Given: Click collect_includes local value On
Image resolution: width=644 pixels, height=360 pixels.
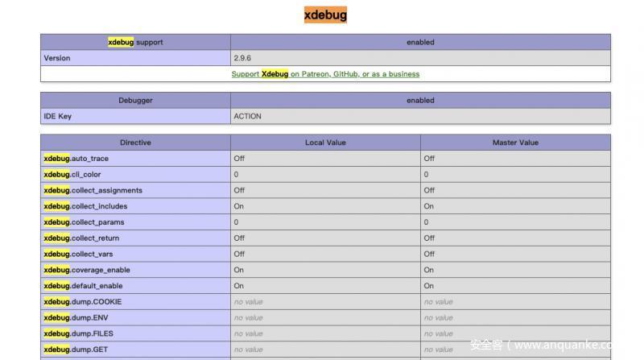Looking at the screenshot, I should (x=325, y=206).
